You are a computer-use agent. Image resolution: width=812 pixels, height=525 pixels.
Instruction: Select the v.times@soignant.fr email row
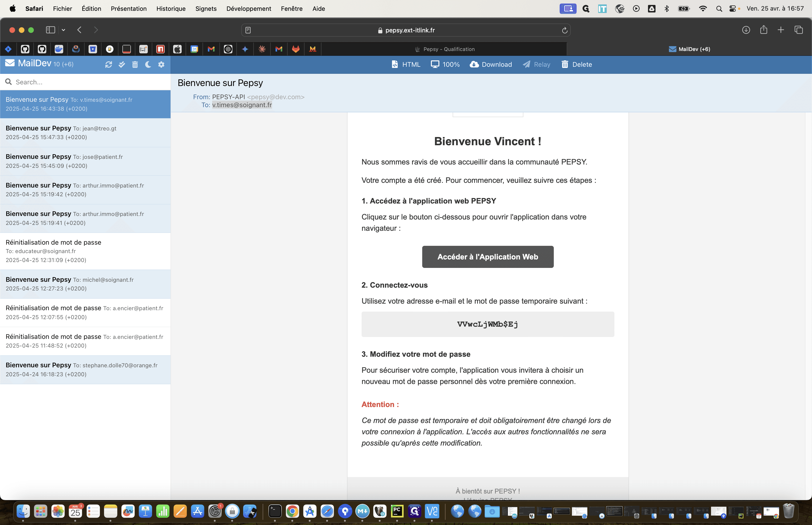pos(85,104)
